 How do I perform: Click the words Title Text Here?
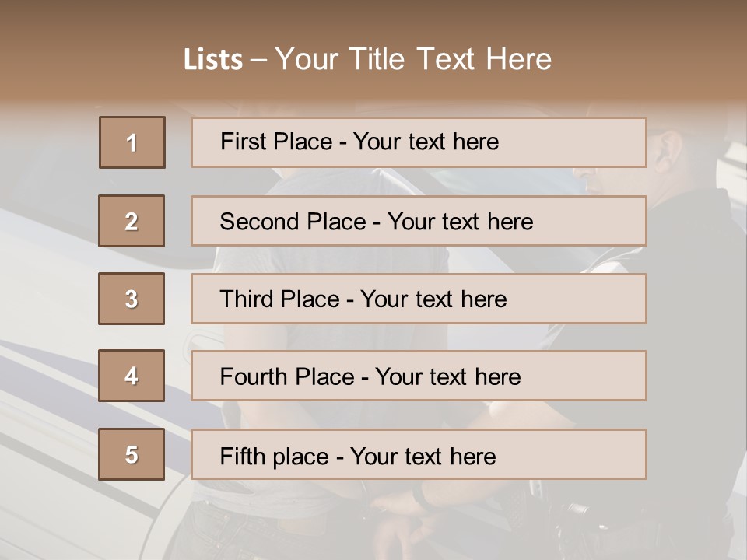(x=451, y=59)
